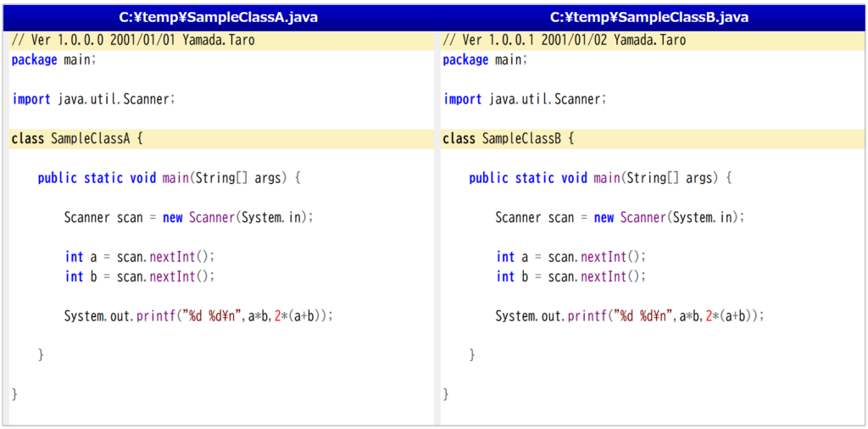868x429 pixels.
Task: Click the highlighted 'class SampleClassB {' line
Action: (652, 139)
